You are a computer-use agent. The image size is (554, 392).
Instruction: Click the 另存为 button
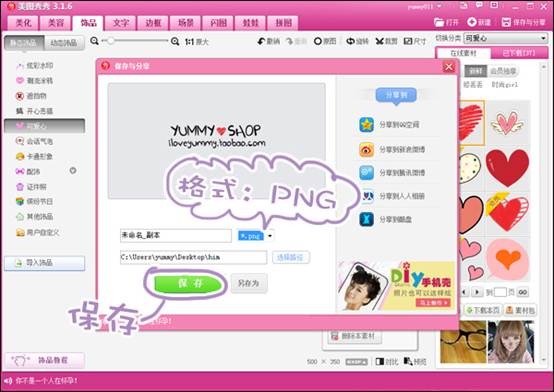click(249, 283)
